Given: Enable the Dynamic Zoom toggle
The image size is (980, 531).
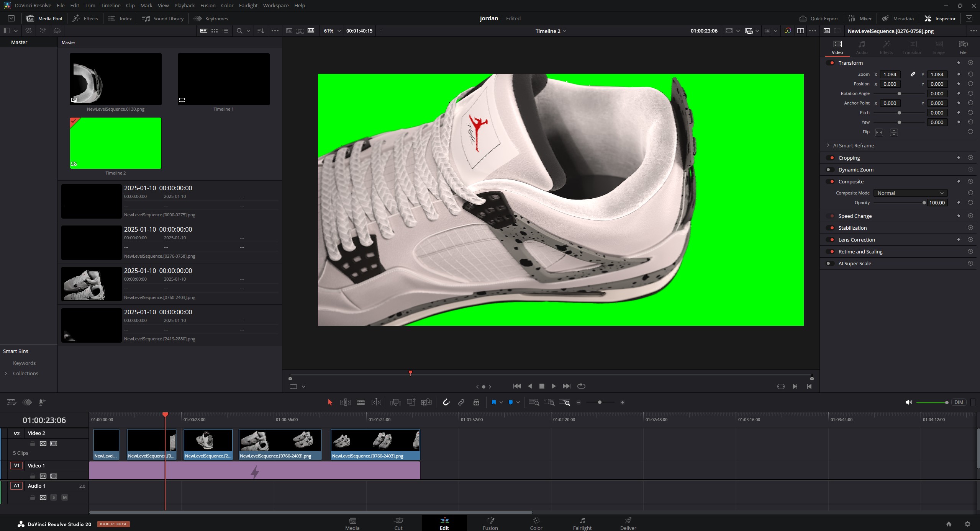Looking at the screenshot, I should (x=829, y=170).
